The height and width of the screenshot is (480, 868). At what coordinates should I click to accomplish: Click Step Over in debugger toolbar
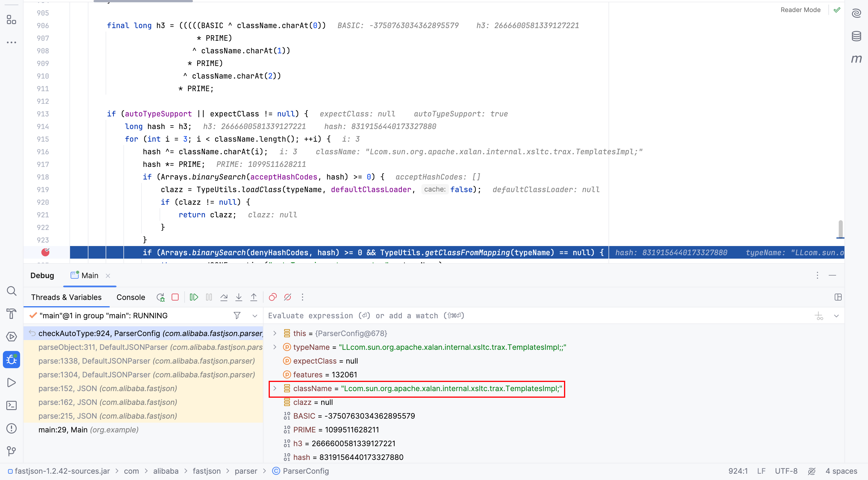coord(224,297)
